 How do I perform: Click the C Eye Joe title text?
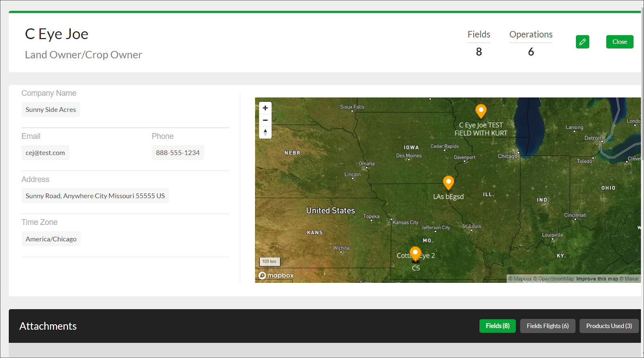(x=57, y=34)
